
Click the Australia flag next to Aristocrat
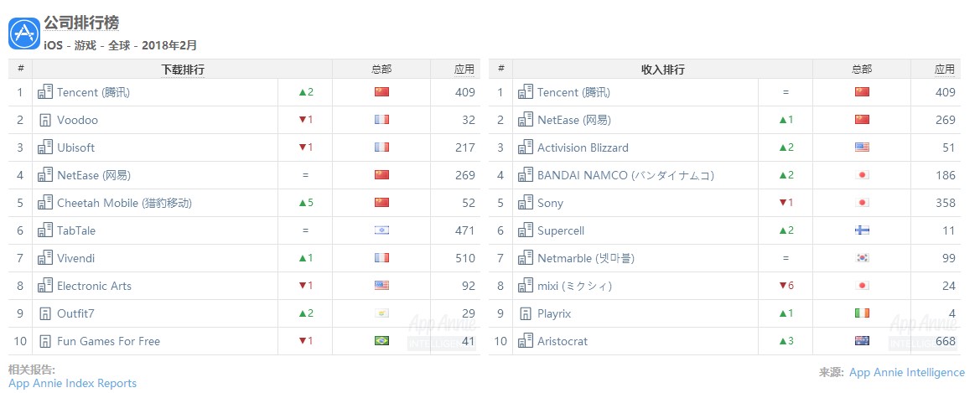pyautogui.click(x=862, y=341)
